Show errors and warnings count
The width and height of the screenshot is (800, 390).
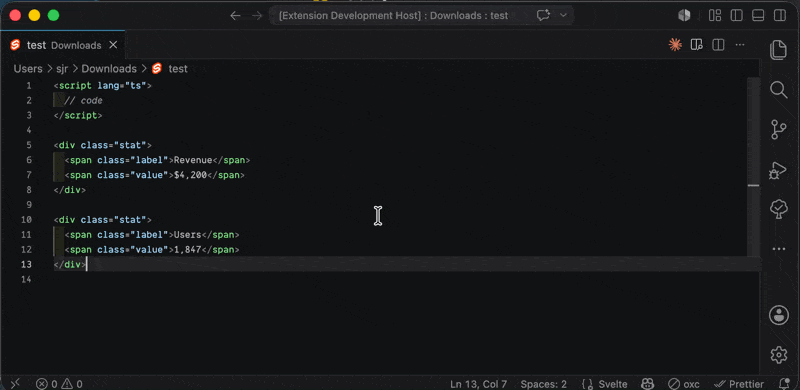point(59,384)
